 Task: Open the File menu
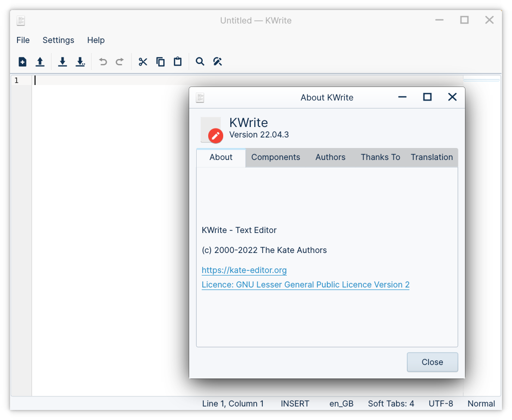tap(23, 40)
